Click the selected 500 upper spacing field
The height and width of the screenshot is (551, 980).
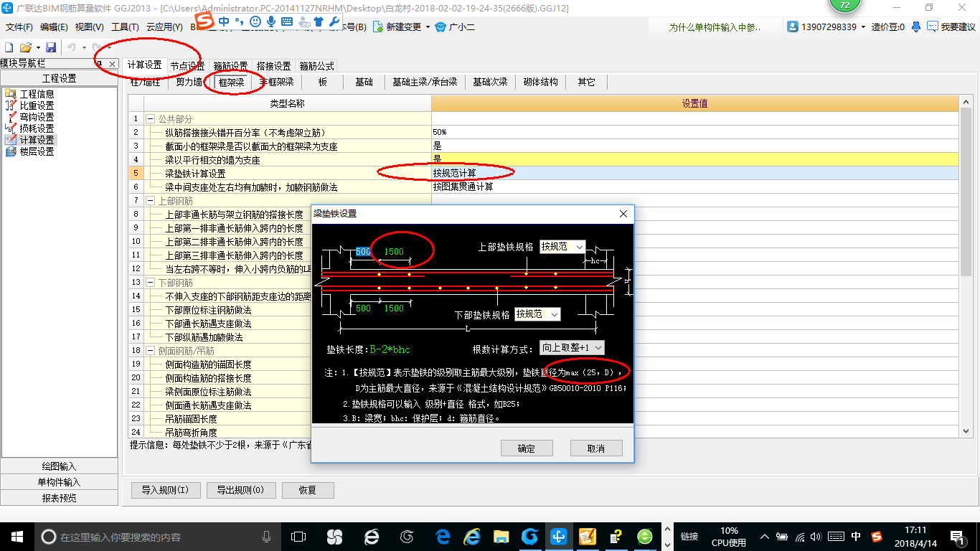point(363,252)
